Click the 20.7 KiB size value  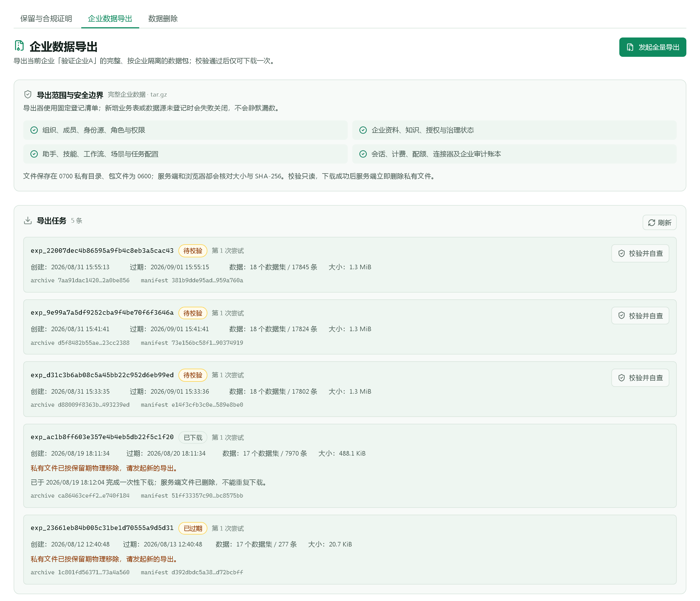(341, 544)
